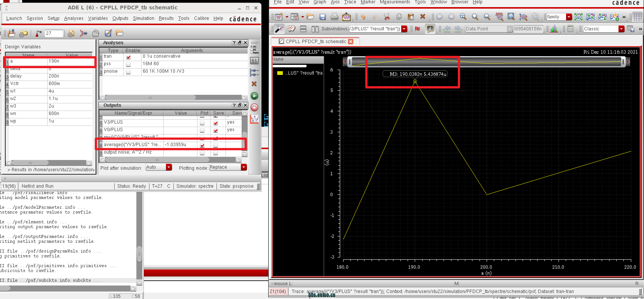Viewport: 644px width, 299px height.
Task: Click the histogram bar chart icon
Action: [554, 29]
